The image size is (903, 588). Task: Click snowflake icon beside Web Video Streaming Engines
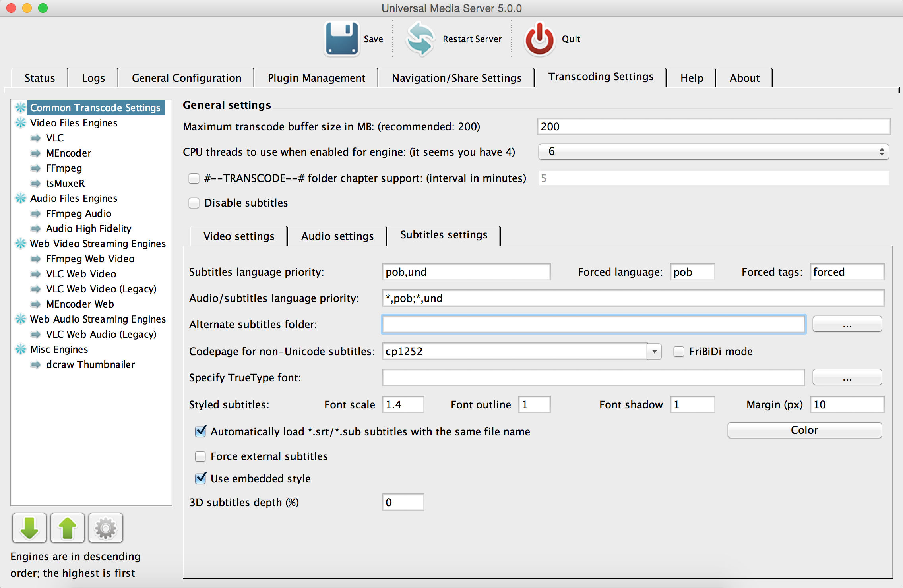click(21, 244)
